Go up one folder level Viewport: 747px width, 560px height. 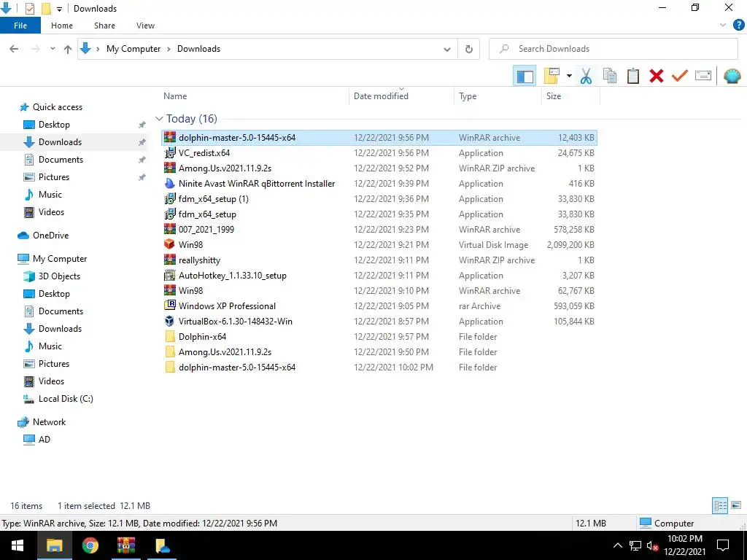point(68,49)
